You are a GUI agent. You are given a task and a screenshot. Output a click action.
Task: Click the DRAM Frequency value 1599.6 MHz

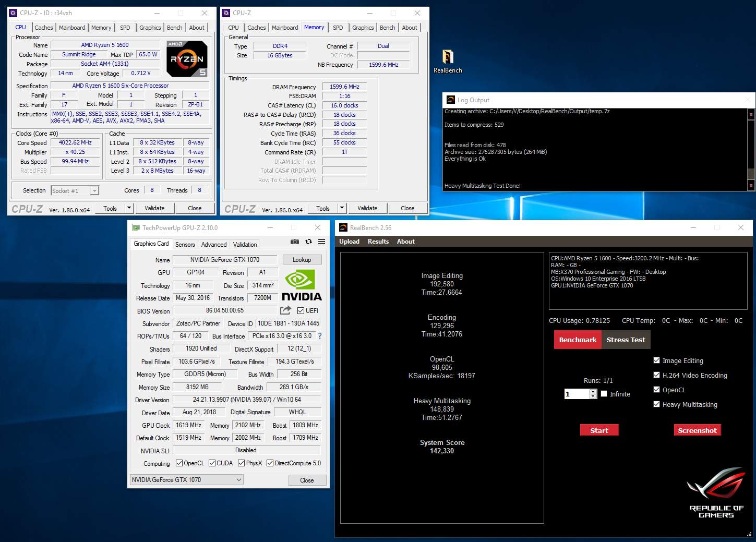344,87
